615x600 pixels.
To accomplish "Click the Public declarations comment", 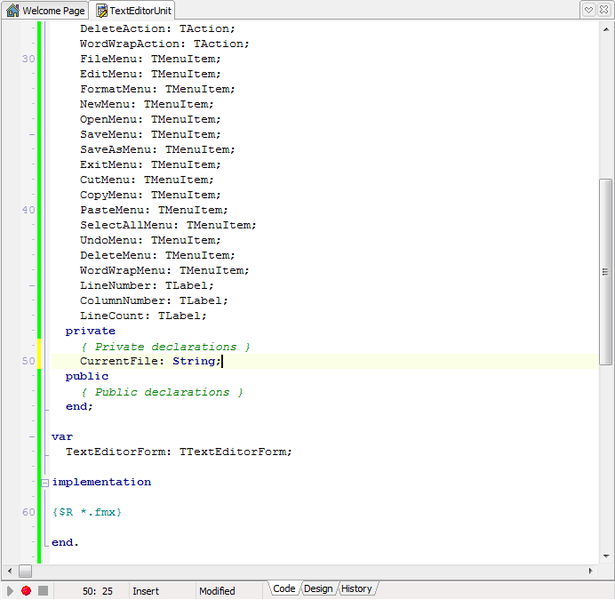I will (162, 392).
